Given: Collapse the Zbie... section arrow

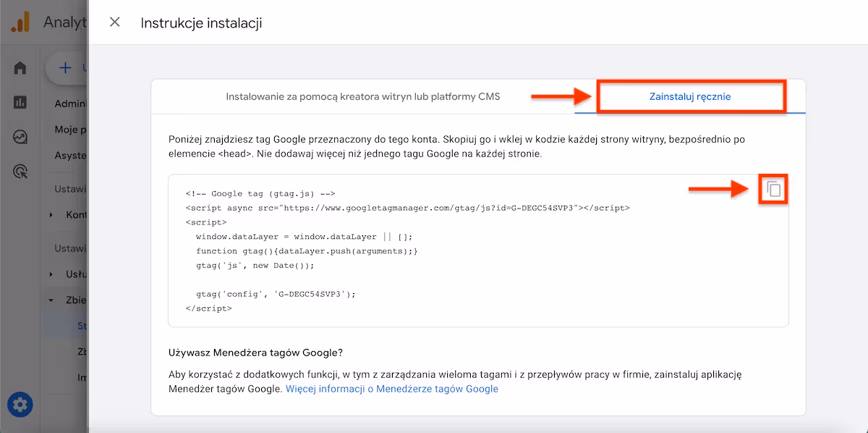Looking at the screenshot, I should (51, 300).
